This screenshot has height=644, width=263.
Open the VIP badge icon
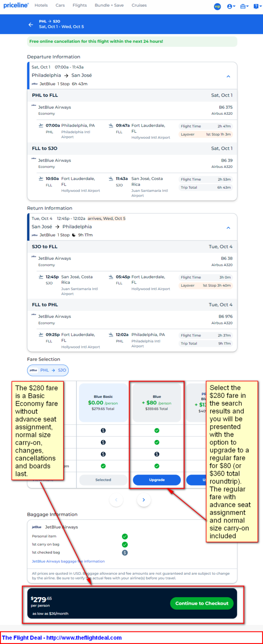click(217, 6)
